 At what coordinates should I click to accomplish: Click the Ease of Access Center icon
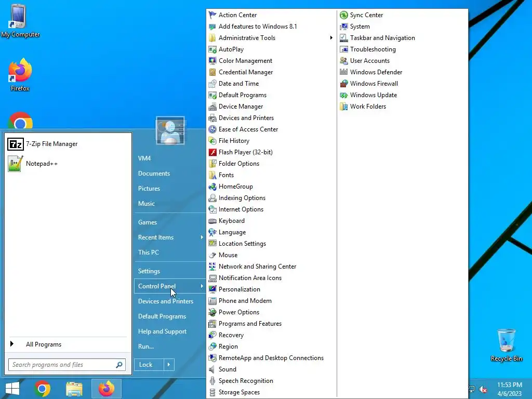click(212, 129)
